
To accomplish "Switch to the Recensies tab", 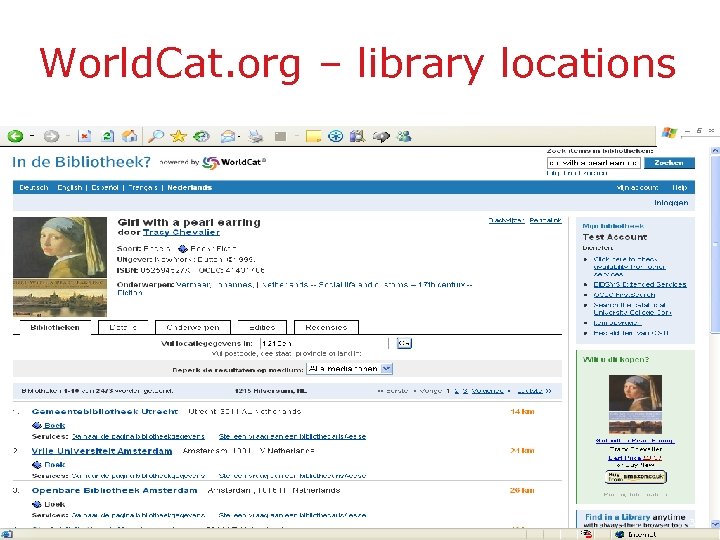I will coord(326,327).
